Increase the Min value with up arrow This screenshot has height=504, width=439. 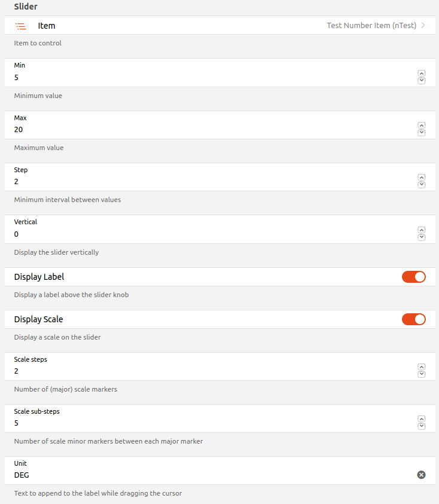click(422, 74)
